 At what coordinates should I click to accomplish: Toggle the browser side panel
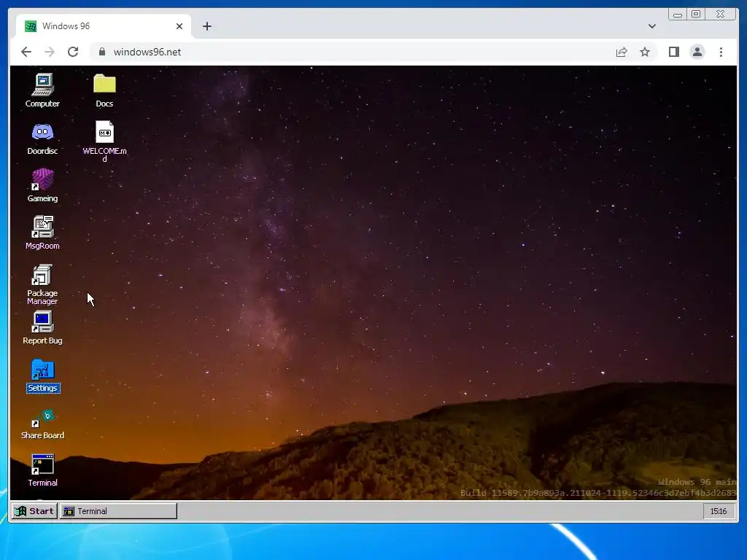click(x=673, y=52)
